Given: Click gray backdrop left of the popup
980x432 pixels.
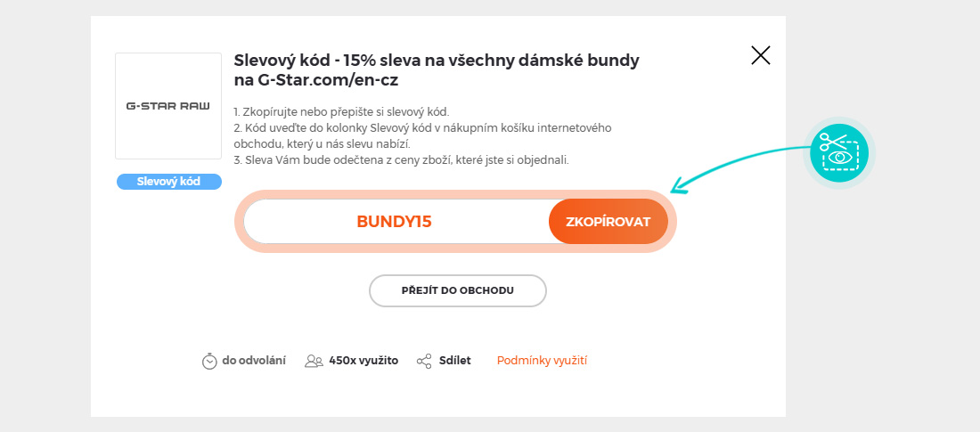Looking at the screenshot, I should [x=45, y=216].
